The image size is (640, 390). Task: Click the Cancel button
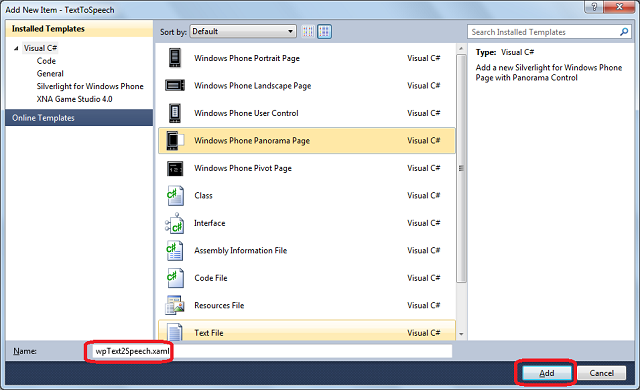[601, 373]
